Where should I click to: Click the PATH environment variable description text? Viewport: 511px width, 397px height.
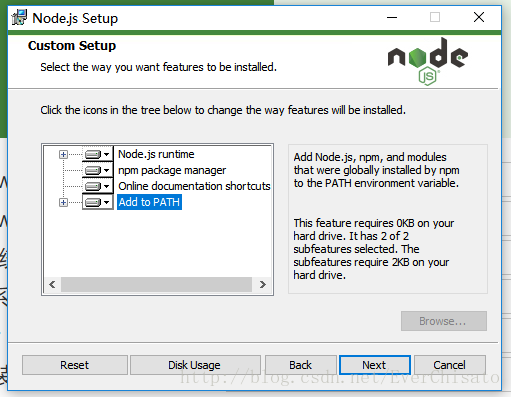(x=377, y=170)
